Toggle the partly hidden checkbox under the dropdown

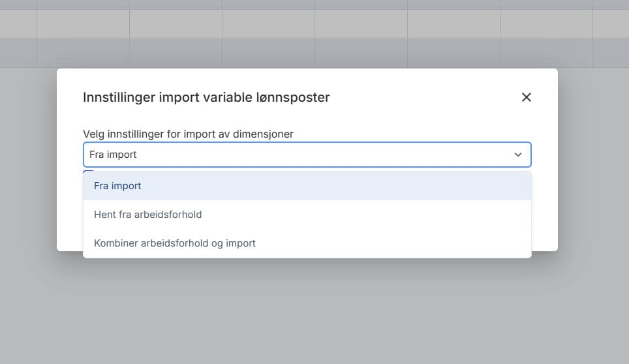[x=88, y=171]
